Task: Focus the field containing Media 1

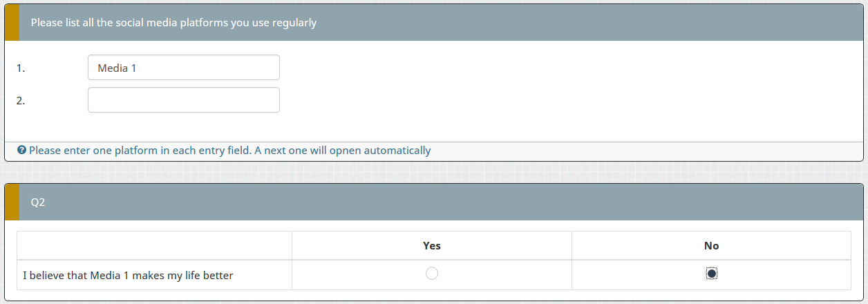Action: click(184, 68)
